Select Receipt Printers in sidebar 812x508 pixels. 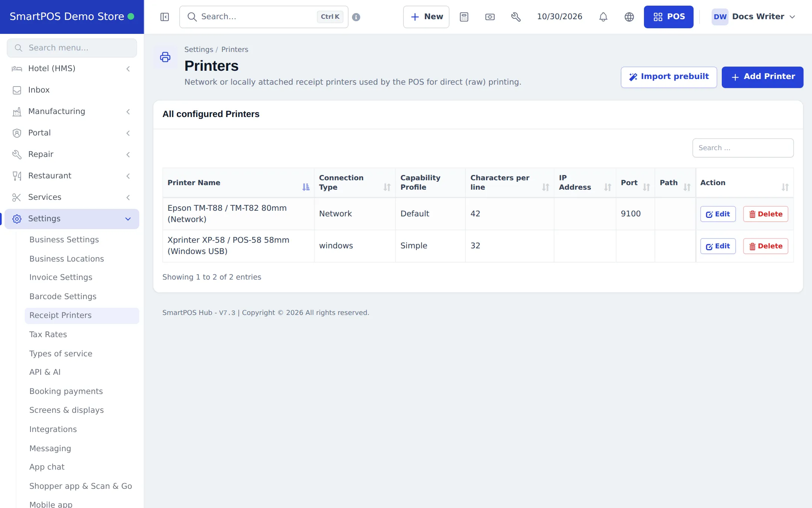click(82, 315)
